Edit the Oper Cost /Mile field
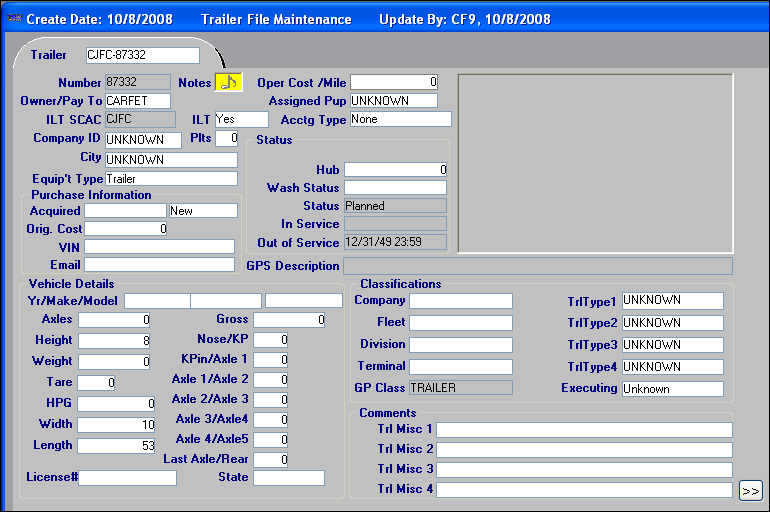The width and height of the screenshot is (770, 512). pos(394,82)
